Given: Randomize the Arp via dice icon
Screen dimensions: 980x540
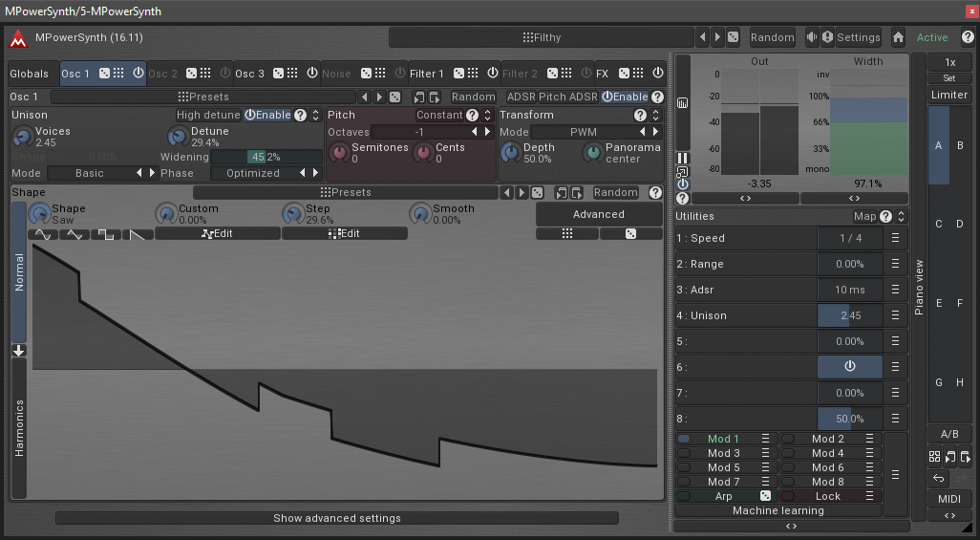Looking at the screenshot, I should pyautogui.click(x=765, y=496).
